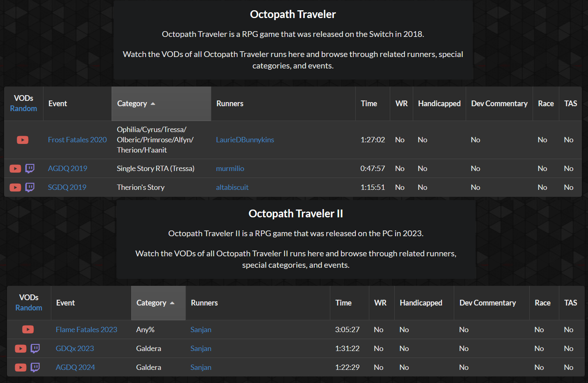This screenshot has width=588, height=383.
Task: Click the 1:27:02 time cell
Action: (x=373, y=140)
